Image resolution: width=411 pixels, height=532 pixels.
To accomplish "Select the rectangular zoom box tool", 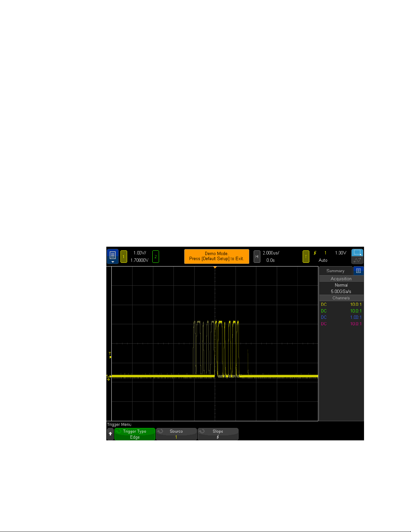I will point(357,252).
